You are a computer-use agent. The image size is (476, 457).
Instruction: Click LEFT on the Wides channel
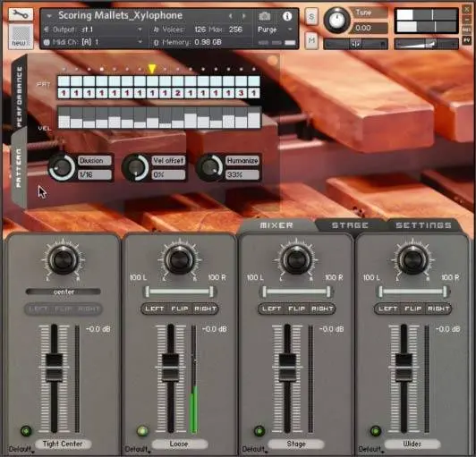tap(388, 309)
